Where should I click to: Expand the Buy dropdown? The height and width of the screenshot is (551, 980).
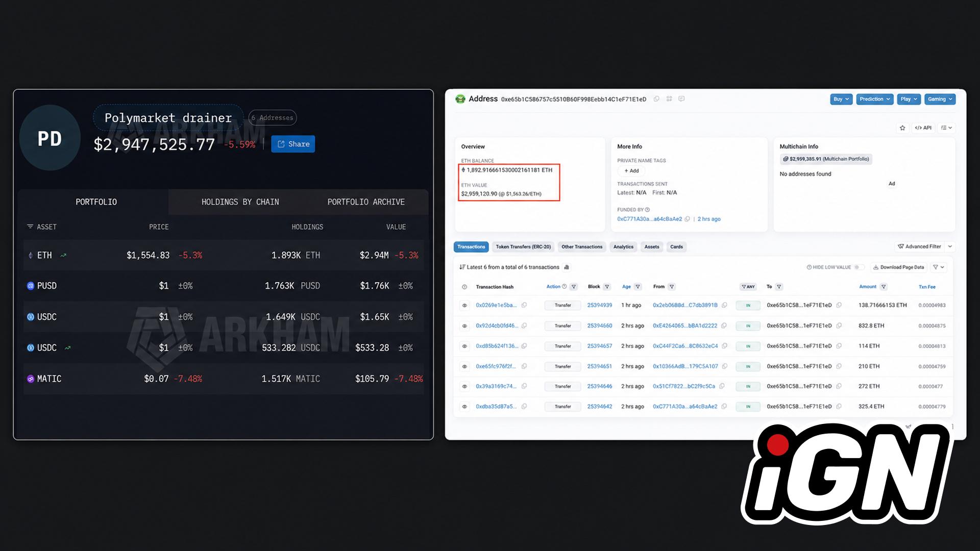pyautogui.click(x=841, y=99)
